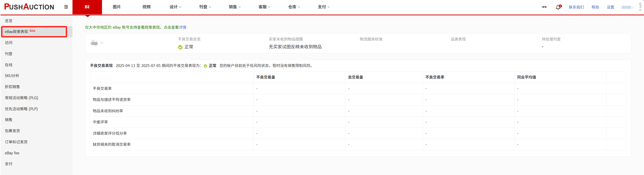Click the 帮助 link

pos(595,7)
